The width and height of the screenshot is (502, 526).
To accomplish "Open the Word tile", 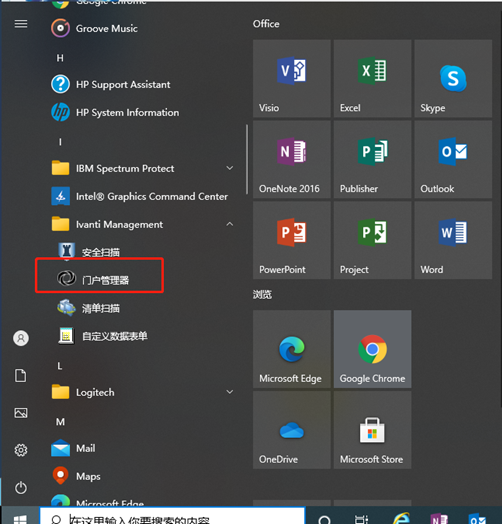I will tap(453, 240).
